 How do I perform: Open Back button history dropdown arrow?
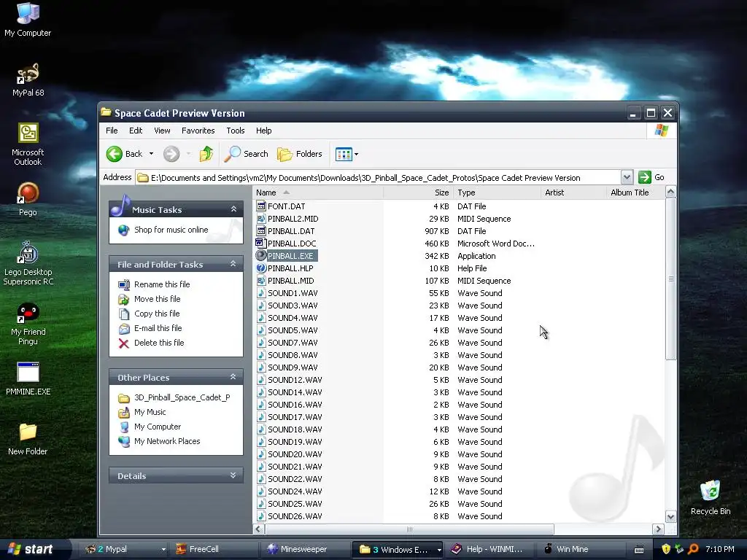(151, 154)
